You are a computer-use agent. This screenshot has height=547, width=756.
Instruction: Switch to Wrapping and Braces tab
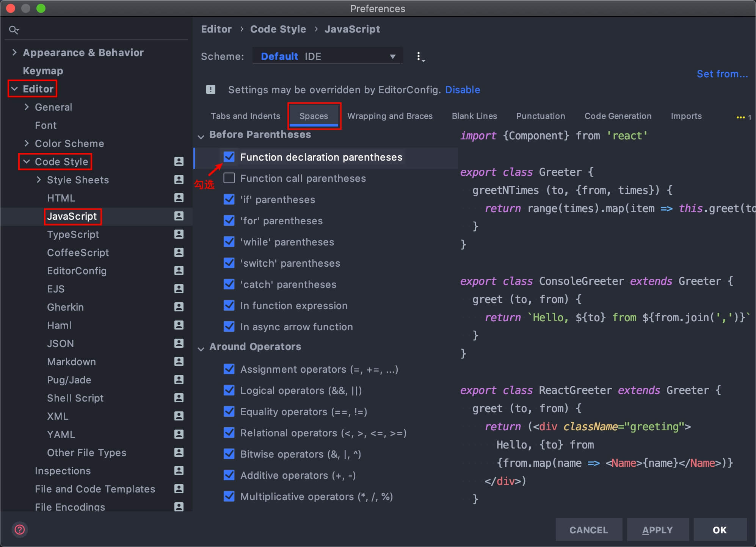pyautogui.click(x=390, y=116)
